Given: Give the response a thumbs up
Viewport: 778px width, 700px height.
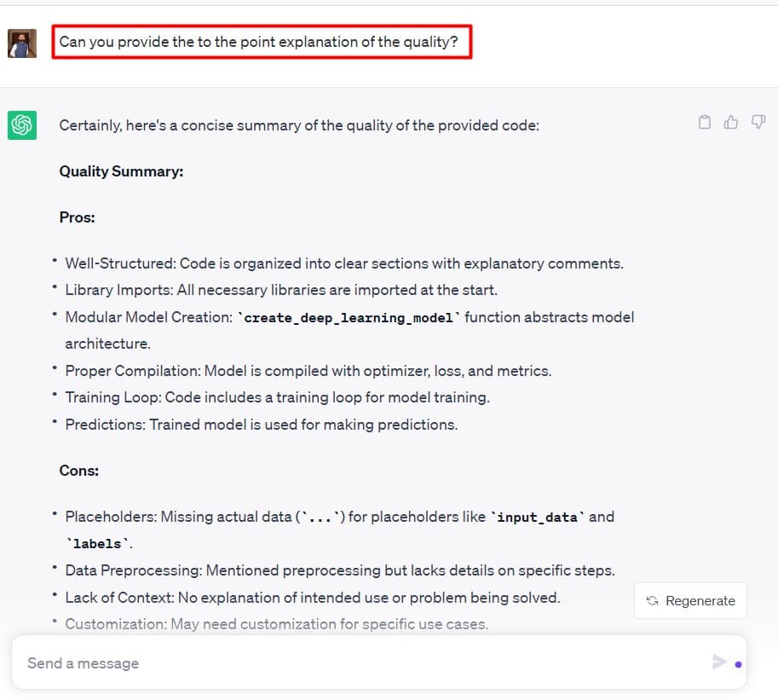Looking at the screenshot, I should pyautogui.click(x=731, y=122).
